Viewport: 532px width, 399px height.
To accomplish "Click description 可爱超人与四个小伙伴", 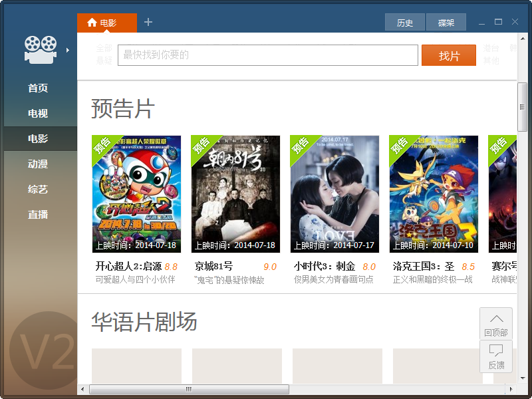I will pos(136,279).
